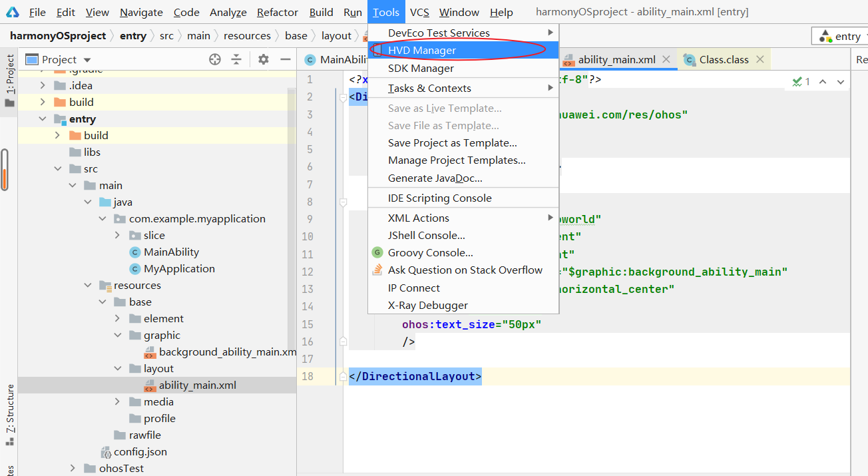Click the layout breadcrumb

click(x=336, y=36)
